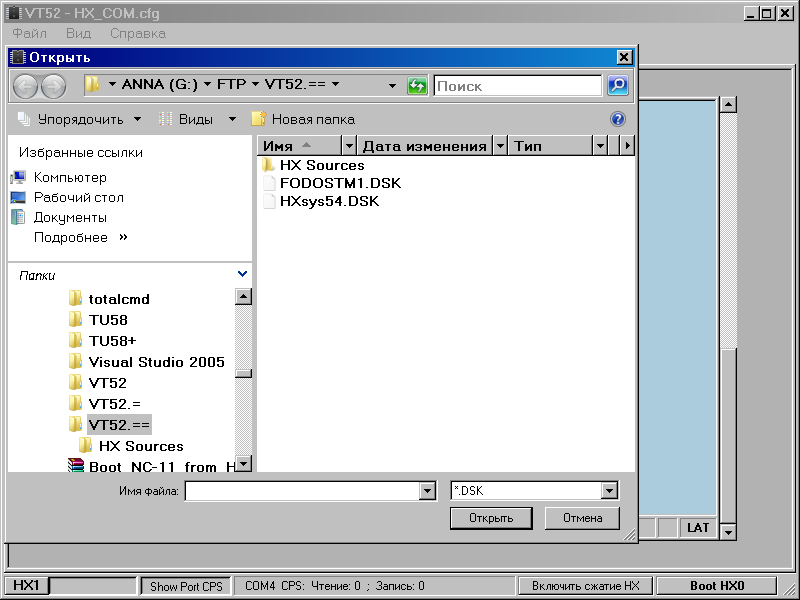This screenshot has height=600, width=800.
Task: Click the Новая папка toolbar button
Action: point(303,119)
